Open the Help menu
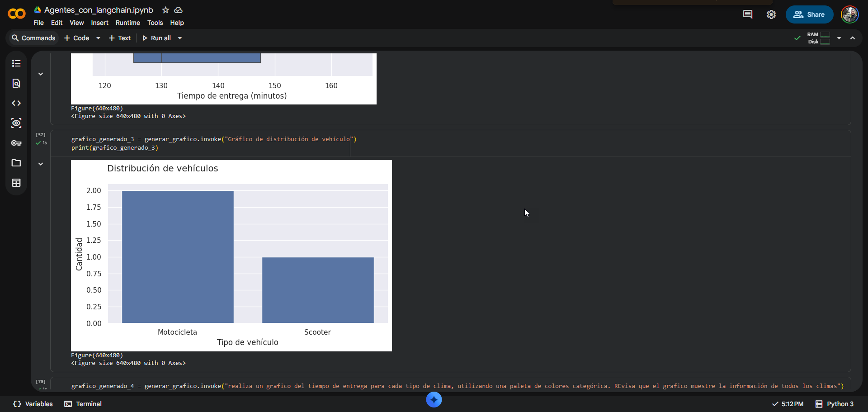 [x=177, y=23]
